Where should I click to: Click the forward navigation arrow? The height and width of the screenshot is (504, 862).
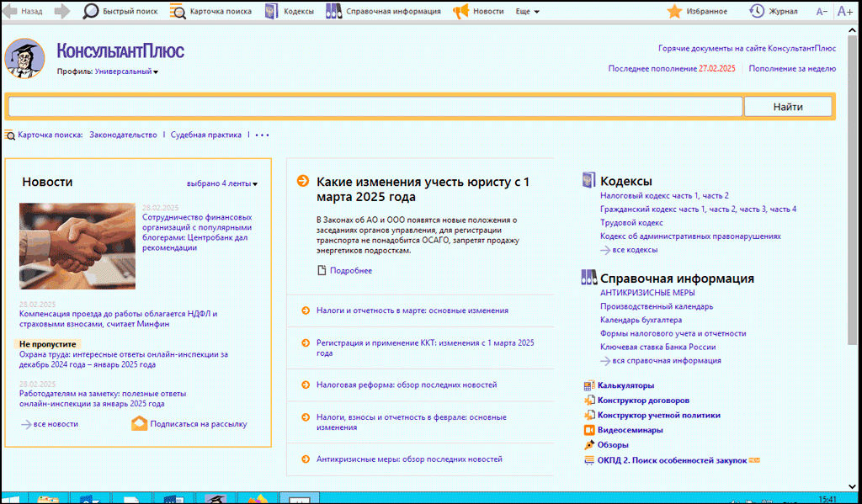(62, 11)
